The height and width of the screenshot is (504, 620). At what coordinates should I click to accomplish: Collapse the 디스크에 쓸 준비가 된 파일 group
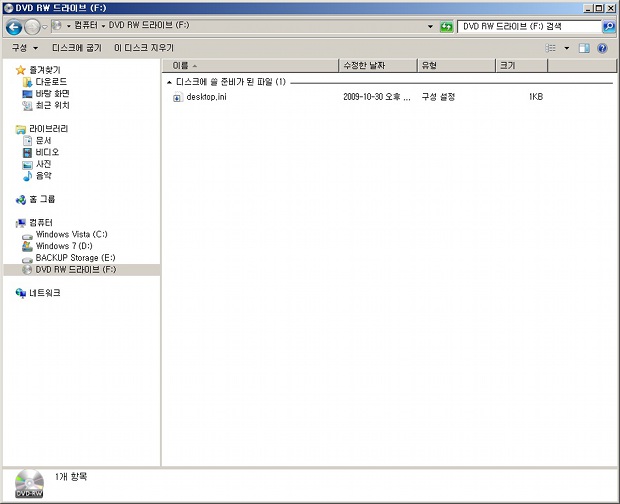coord(169,82)
